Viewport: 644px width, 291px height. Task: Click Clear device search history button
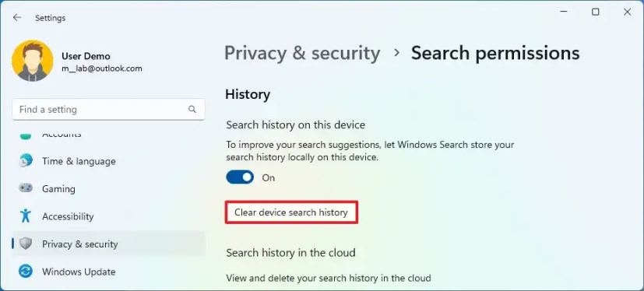291,212
